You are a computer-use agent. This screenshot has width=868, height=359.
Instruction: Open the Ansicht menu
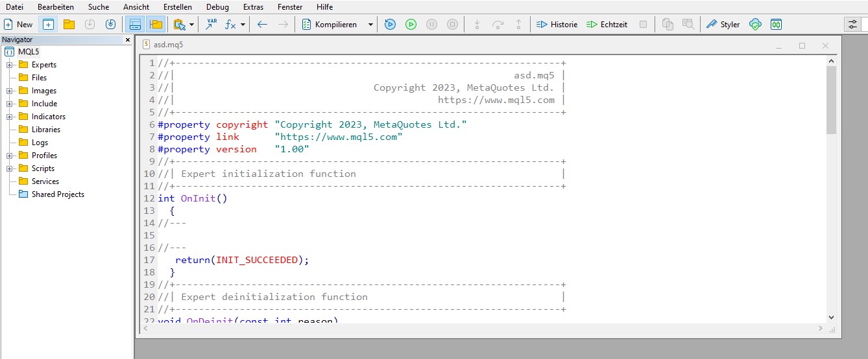coord(136,6)
